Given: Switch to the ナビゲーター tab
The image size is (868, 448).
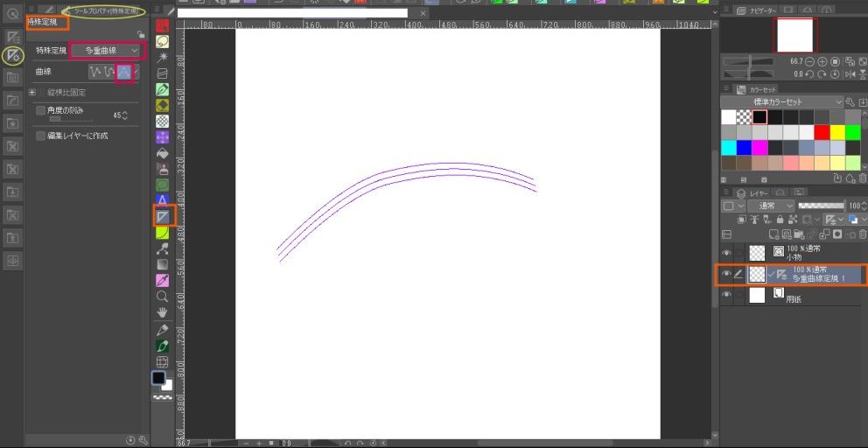Looking at the screenshot, I should [757, 10].
